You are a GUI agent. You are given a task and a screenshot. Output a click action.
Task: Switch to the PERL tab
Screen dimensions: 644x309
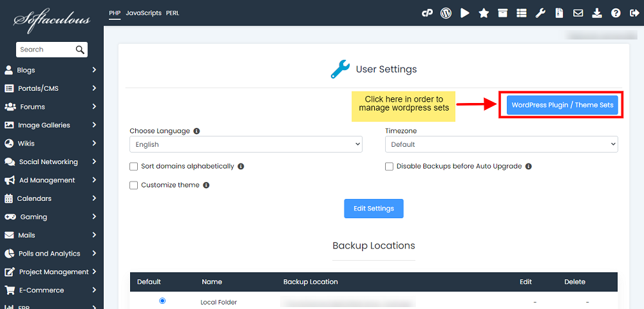coord(173,13)
